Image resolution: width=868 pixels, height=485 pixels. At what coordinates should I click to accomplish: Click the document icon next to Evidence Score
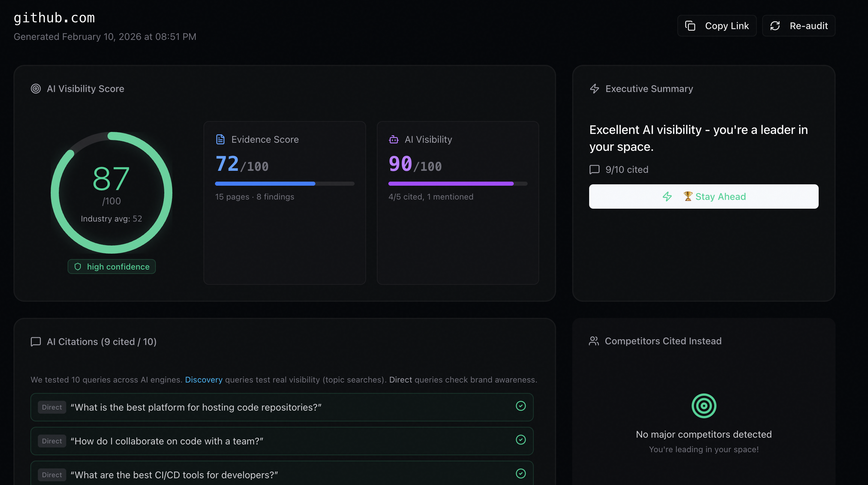click(220, 139)
